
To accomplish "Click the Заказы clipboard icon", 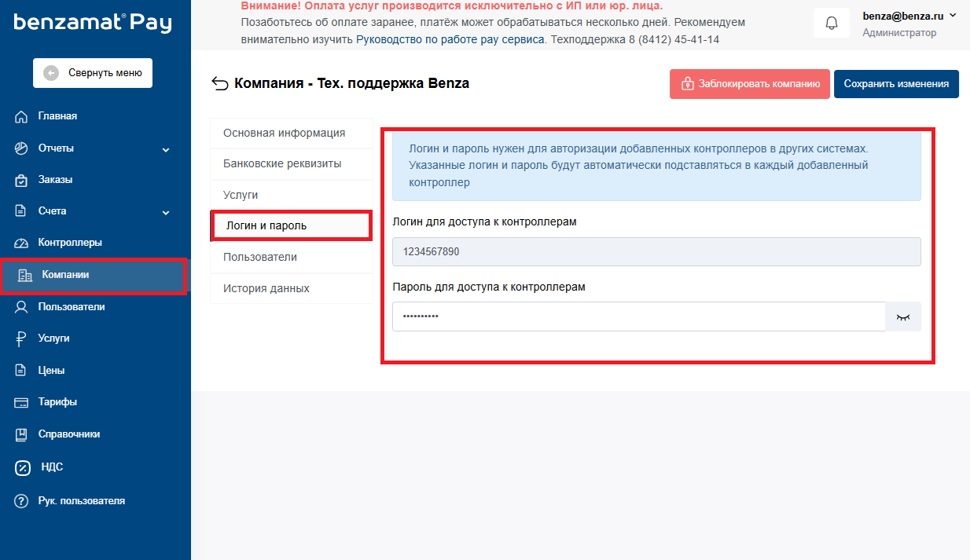I will point(22,180).
